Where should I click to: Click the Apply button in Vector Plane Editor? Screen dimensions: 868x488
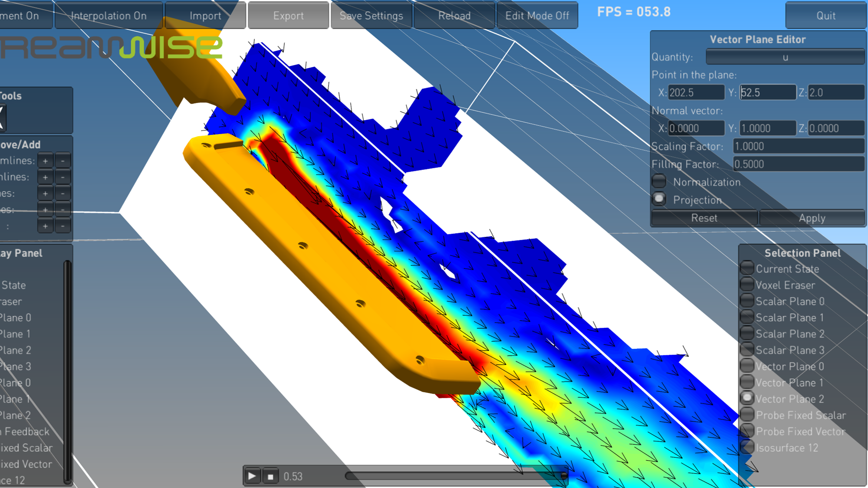(812, 218)
